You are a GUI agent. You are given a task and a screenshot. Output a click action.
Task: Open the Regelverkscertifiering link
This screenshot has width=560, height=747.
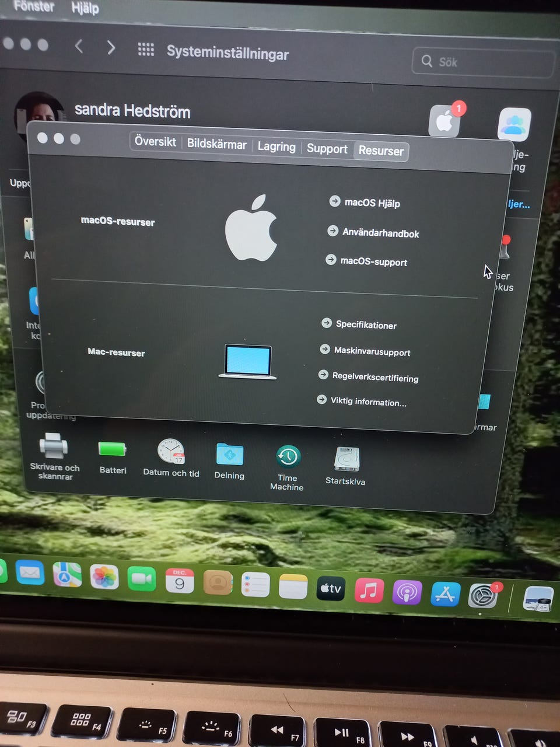[375, 377]
